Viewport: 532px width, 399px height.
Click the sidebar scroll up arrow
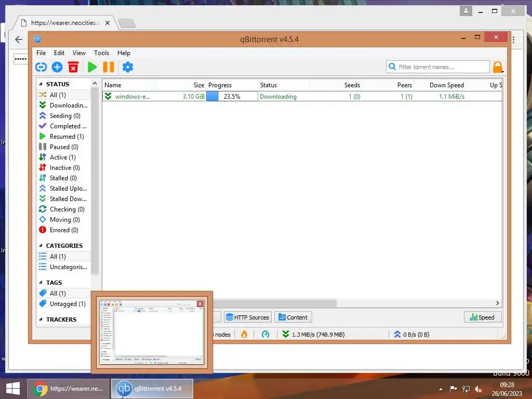[95, 84]
